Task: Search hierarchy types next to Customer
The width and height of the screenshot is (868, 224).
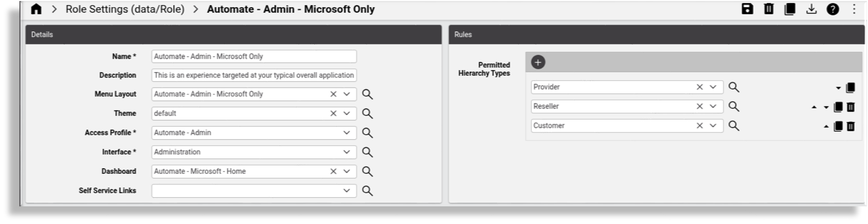Action: coord(733,126)
